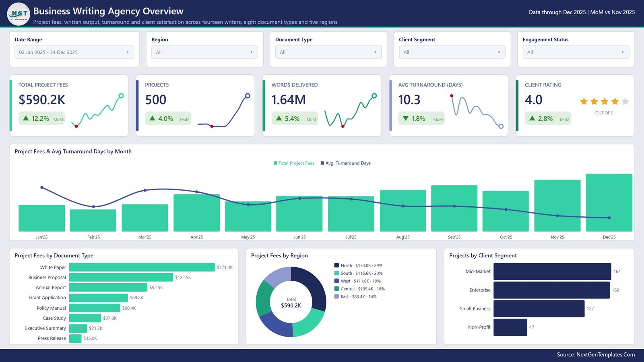Screen dimensions: 644x362
Task: Toggle Avg. Turnaround Days legend item
Action: 345,163
